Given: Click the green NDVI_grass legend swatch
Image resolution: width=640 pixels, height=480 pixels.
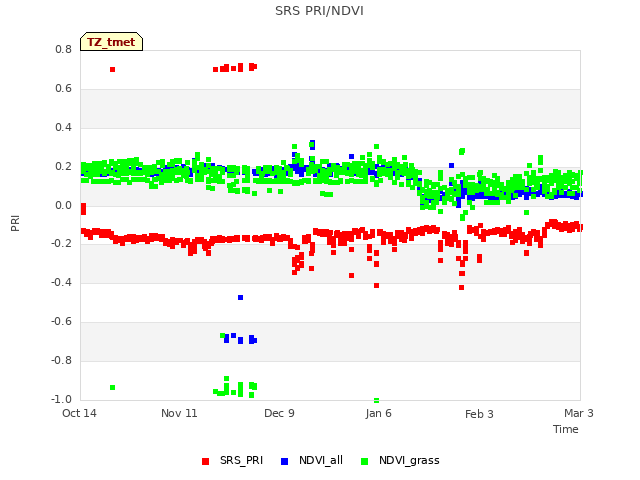Looking at the screenshot, I should [x=364, y=461].
